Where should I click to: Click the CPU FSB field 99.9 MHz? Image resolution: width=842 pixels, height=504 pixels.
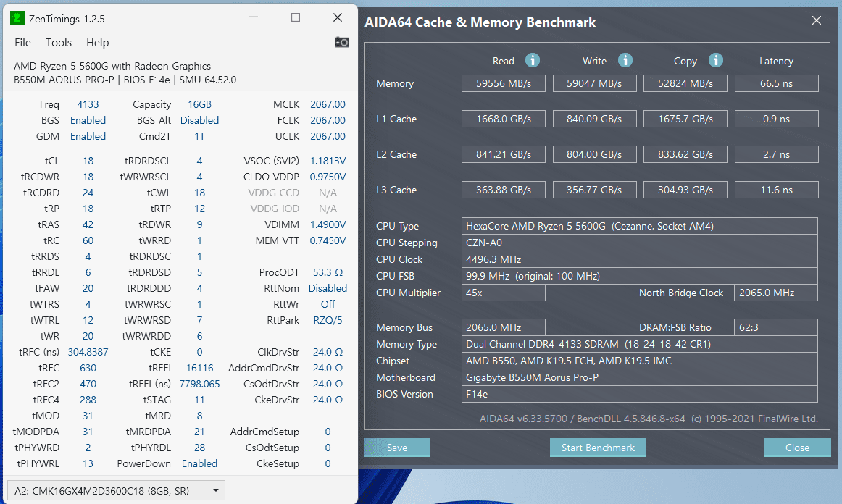(x=640, y=276)
